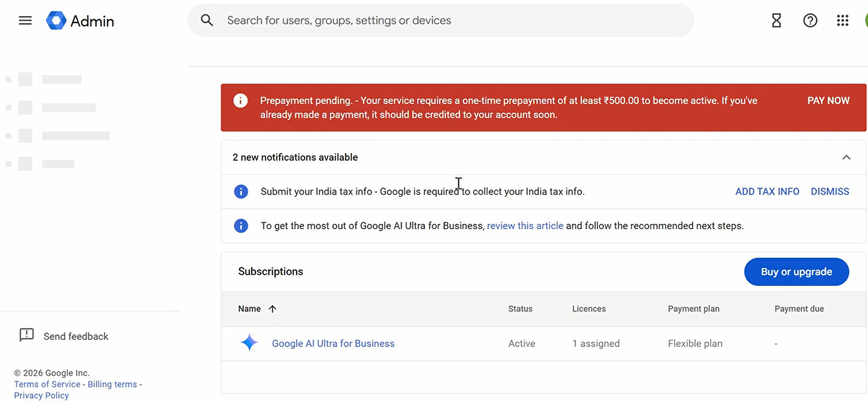Open the hourglass tasks icon

[x=777, y=21]
